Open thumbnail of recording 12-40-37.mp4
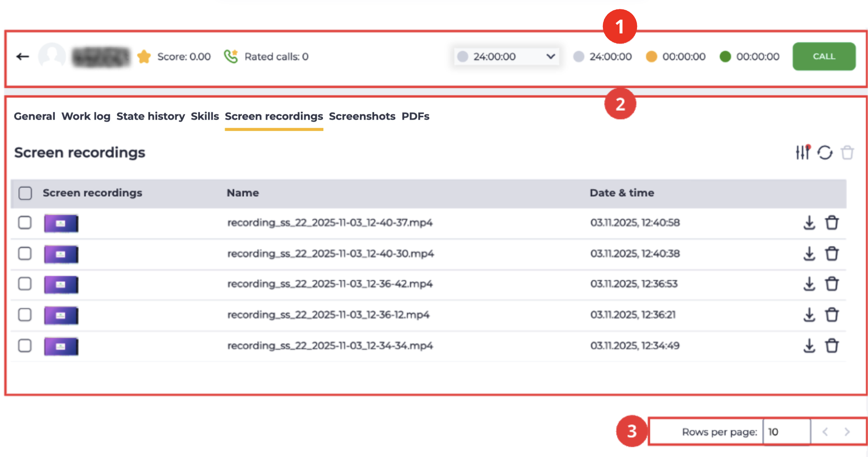The width and height of the screenshot is (868, 457). [x=61, y=223]
